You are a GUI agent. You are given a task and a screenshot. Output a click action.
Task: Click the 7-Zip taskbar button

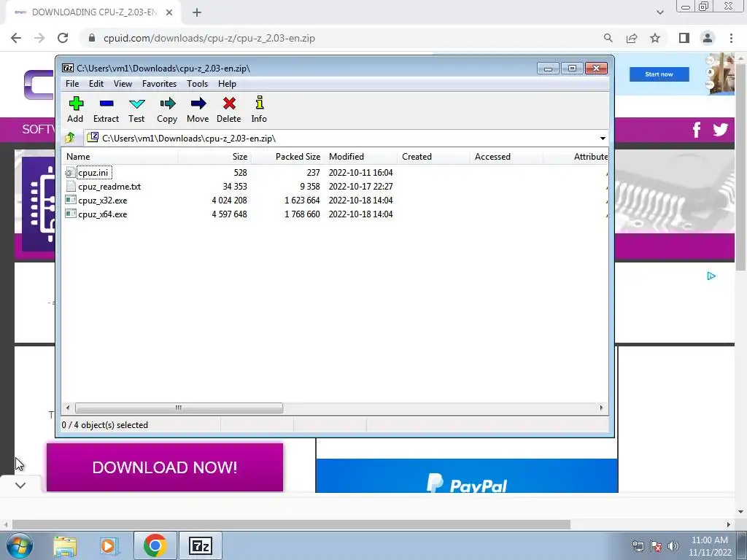tap(200, 545)
